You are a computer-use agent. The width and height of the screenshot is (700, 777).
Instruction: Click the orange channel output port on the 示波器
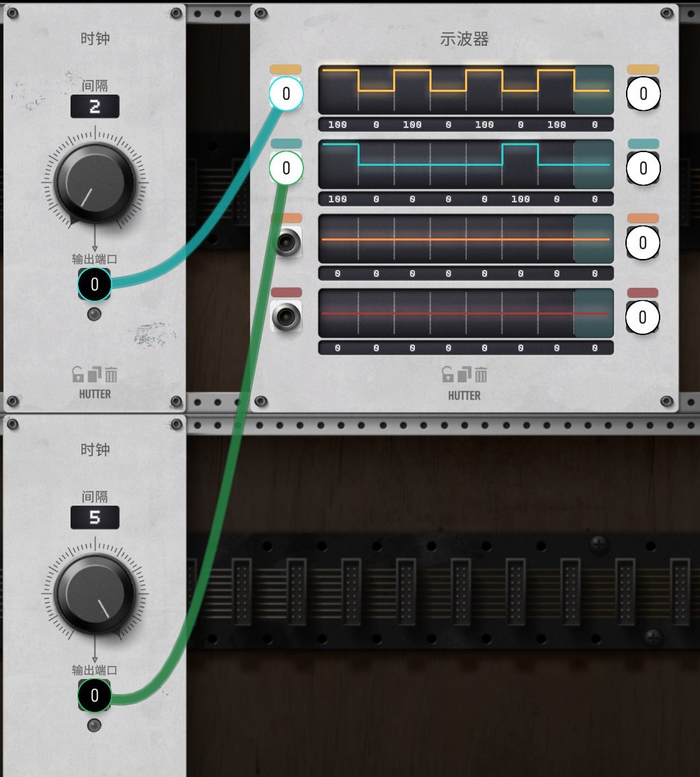[643, 243]
